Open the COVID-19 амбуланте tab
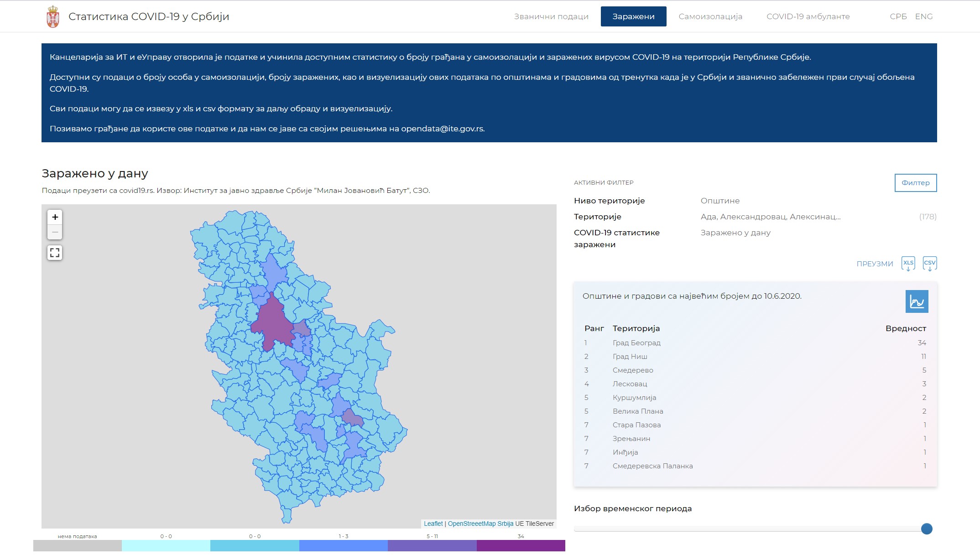 click(x=808, y=16)
